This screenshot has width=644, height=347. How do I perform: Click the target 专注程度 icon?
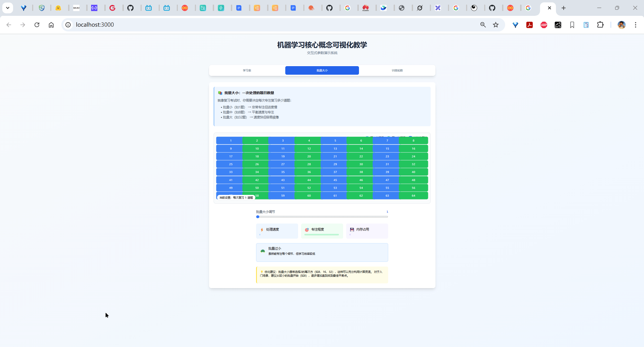pos(307,230)
